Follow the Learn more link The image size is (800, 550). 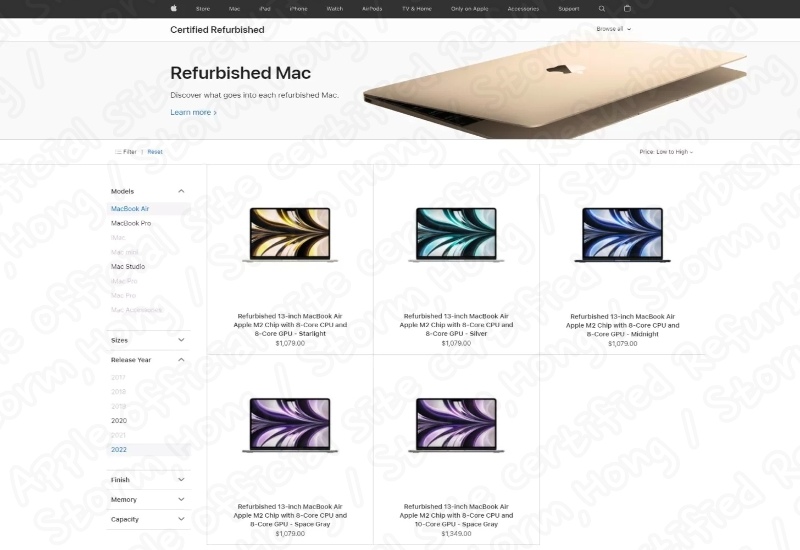click(x=193, y=112)
